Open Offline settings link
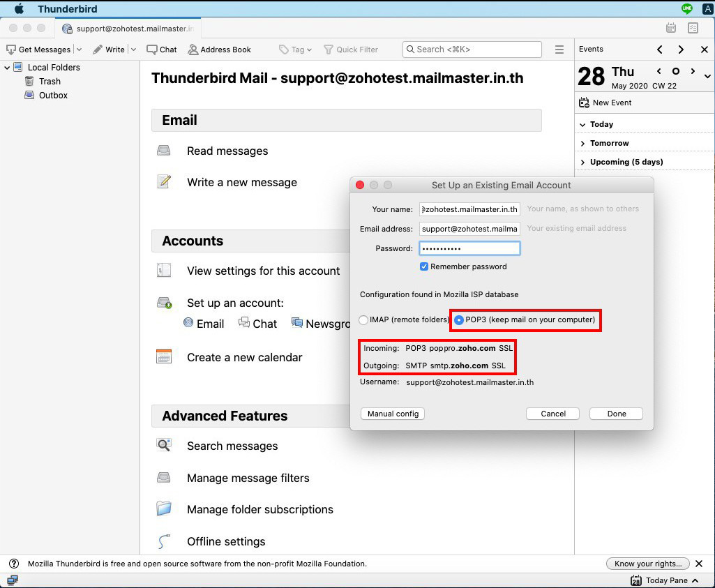This screenshot has height=588, width=715. tap(226, 541)
